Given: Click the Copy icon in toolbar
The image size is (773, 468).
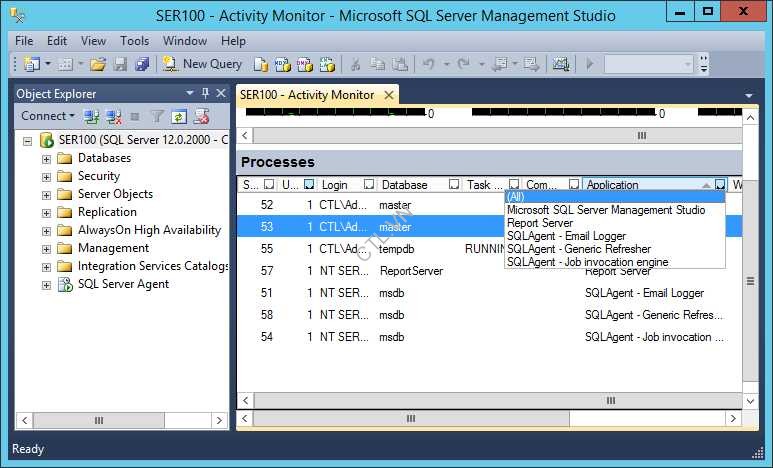Looking at the screenshot, I should click(x=378, y=64).
